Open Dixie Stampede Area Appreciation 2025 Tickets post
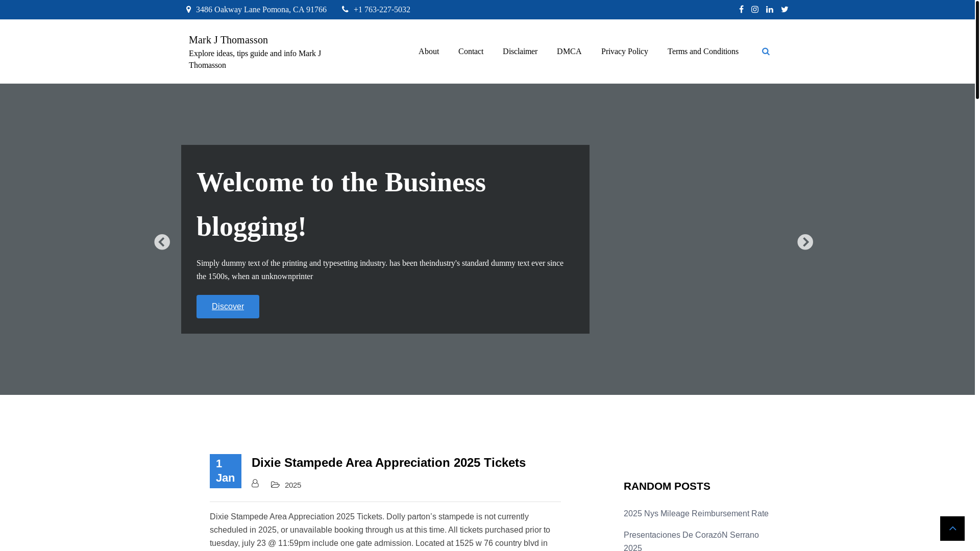The image size is (980, 551). pyautogui.click(x=388, y=463)
